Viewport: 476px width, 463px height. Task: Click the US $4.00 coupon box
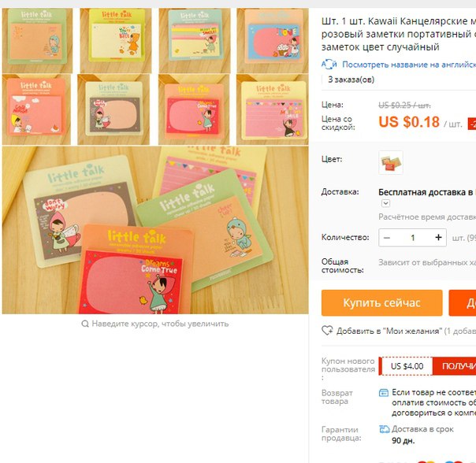tap(406, 366)
